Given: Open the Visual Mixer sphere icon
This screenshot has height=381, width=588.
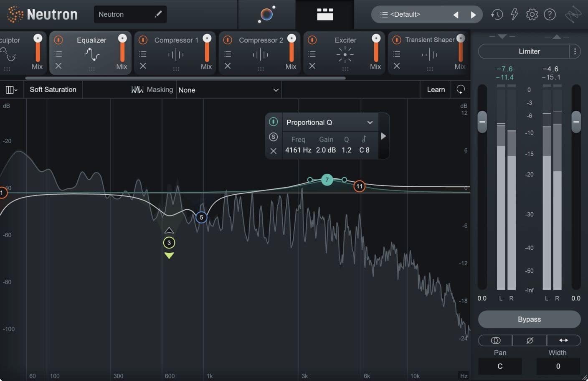Looking at the screenshot, I should [266, 14].
